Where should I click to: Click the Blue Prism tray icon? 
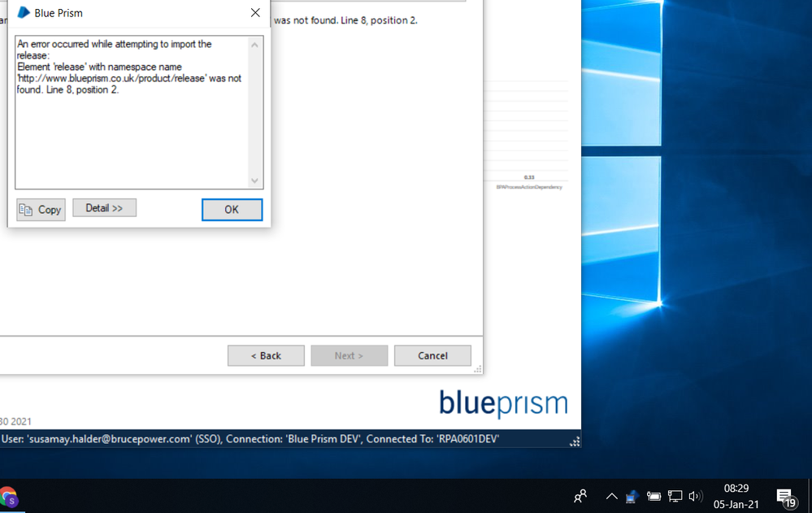pos(632,497)
